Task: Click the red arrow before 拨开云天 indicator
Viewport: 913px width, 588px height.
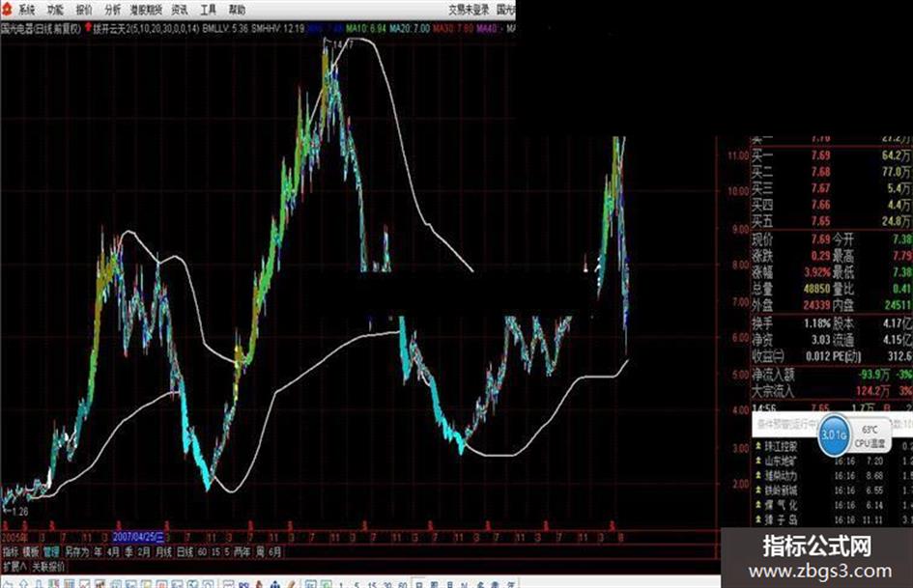Action: 88,27
